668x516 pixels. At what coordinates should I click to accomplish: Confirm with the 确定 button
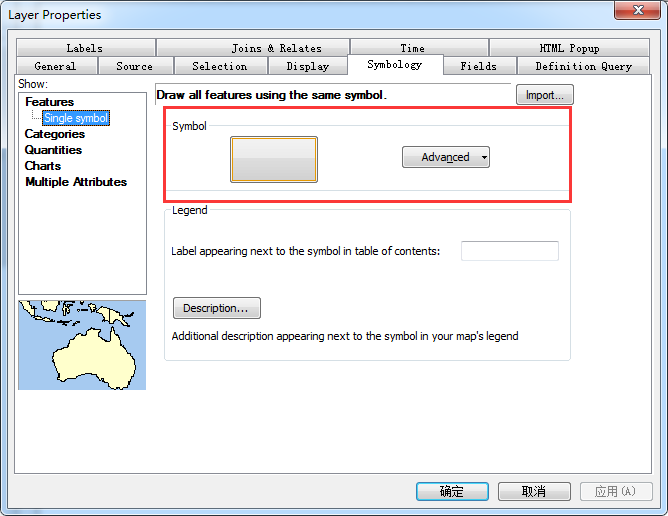click(x=452, y=491)
